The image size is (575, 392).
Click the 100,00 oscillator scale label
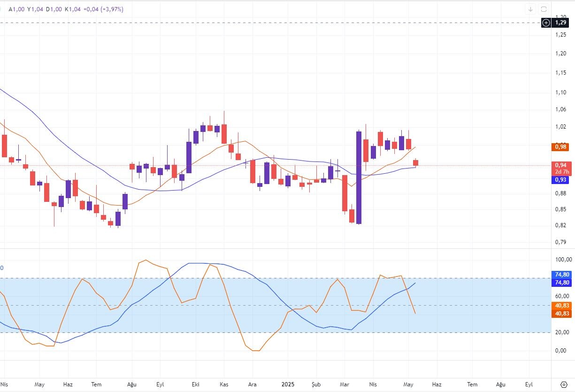[563, 260]
